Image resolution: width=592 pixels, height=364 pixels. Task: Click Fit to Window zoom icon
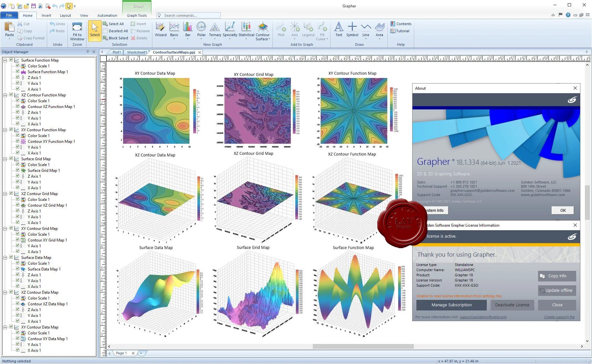pyautogui.click(x=77, y=31)
